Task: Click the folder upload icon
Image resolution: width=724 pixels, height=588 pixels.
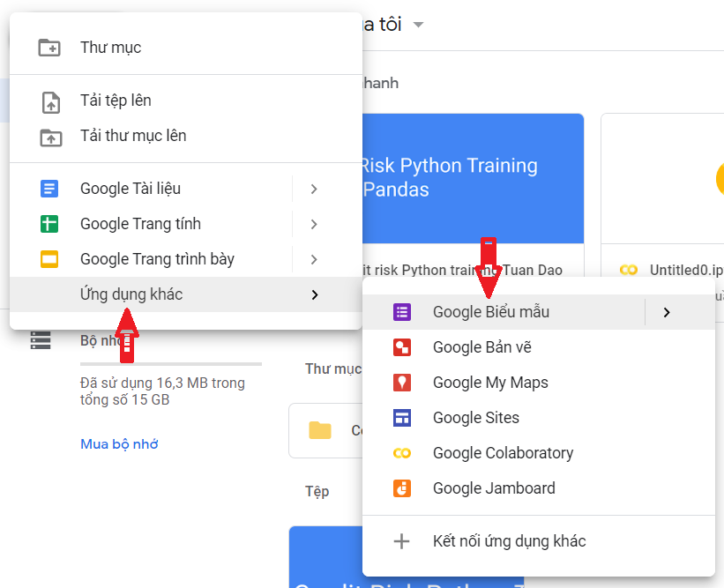Action: [x=51, y=137]
